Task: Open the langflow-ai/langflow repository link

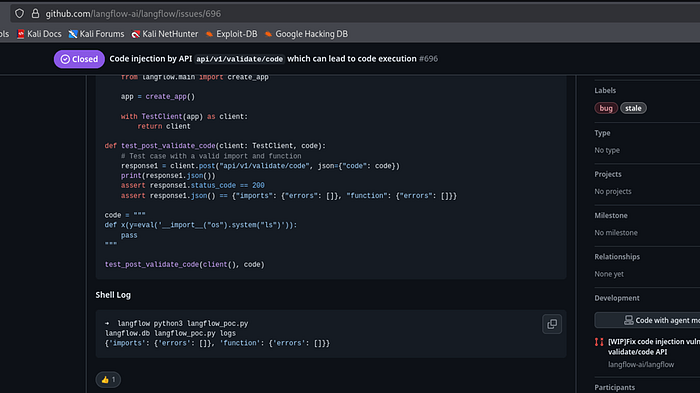Action: coord(641,364)
